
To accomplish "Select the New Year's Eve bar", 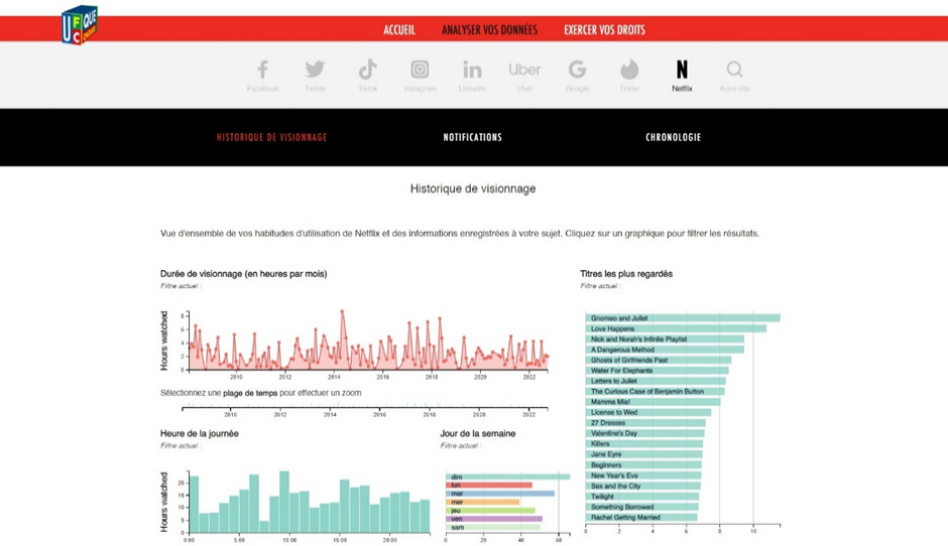I will (643, 475).
